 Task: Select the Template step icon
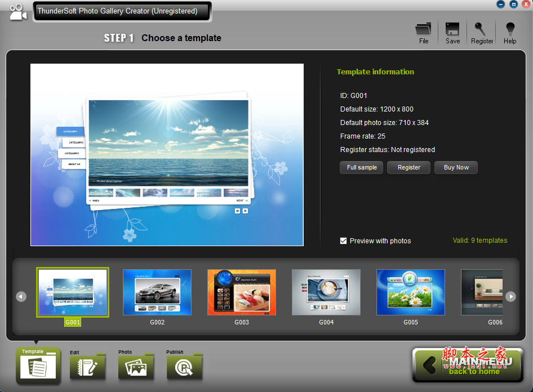click(38, 365)
